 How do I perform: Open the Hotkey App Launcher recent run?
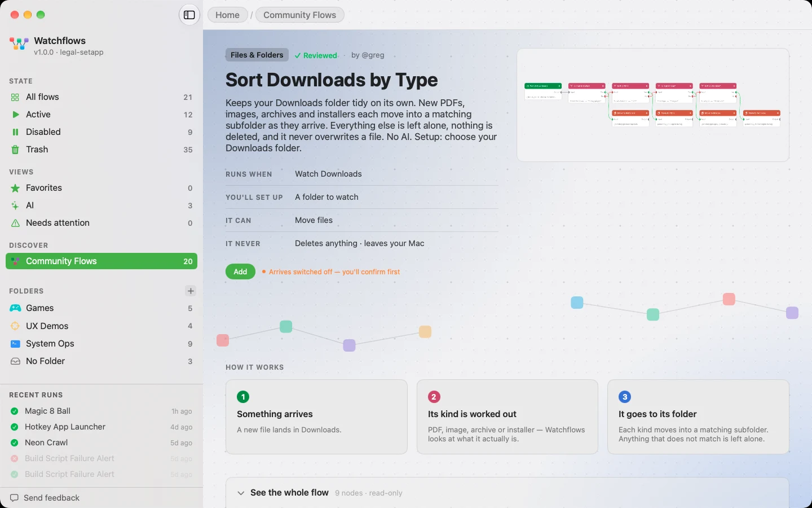[x=101, y=427]
